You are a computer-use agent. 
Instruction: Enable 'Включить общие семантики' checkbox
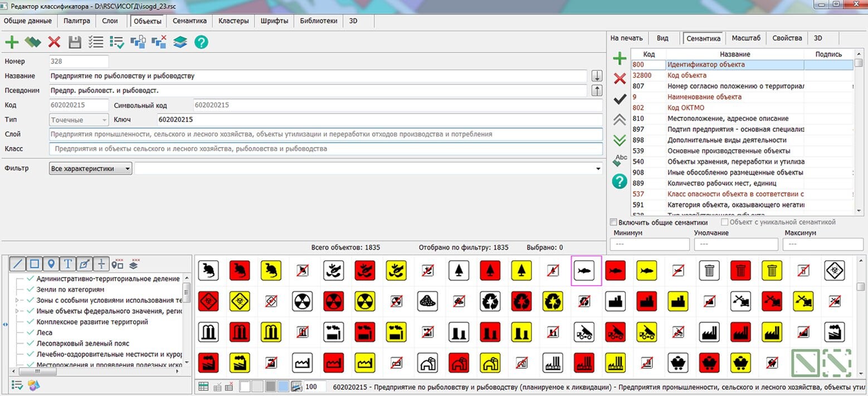614,222
